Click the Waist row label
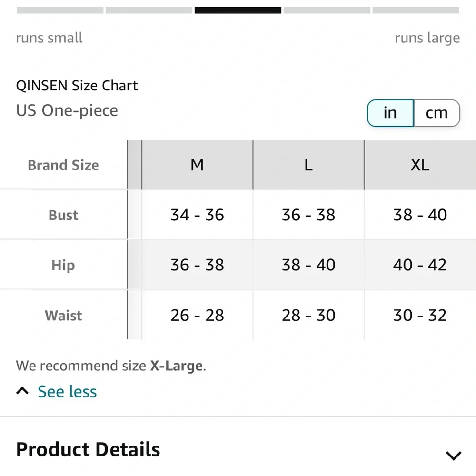Viewport: 476px width, 476px height. (x=63, y=316)
